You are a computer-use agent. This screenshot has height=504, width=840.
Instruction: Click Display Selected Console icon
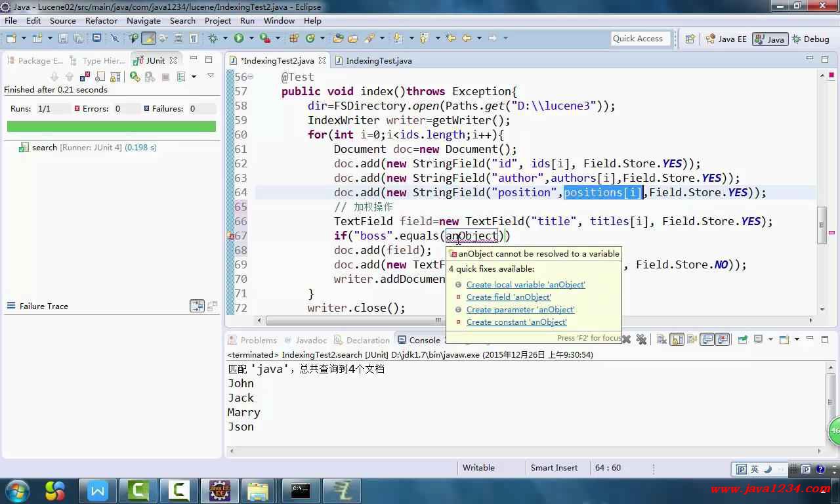(x=758, y=339)
